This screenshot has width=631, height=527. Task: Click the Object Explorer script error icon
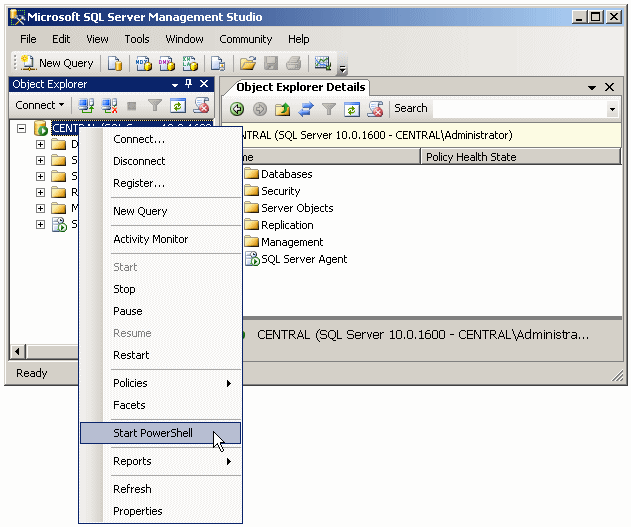(x=201, y=105)
